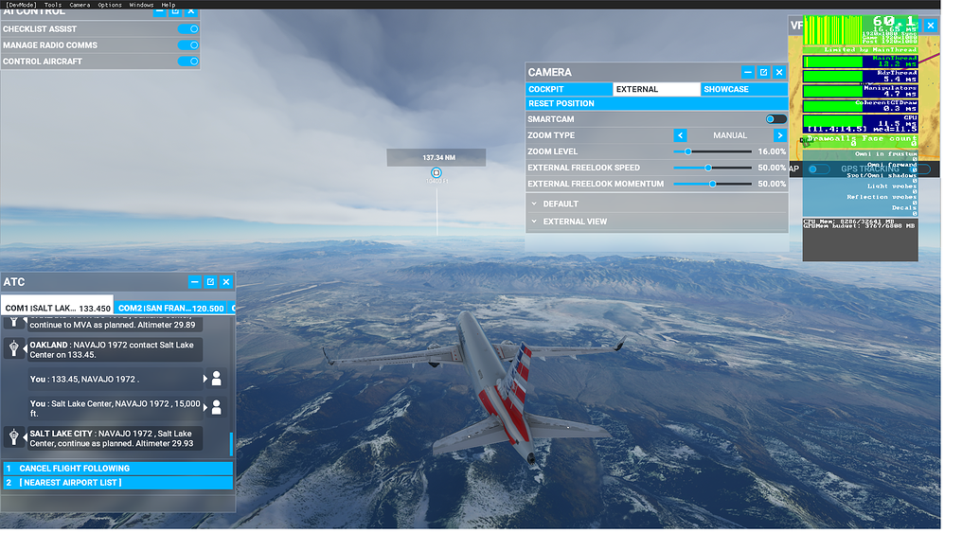Image resolution: width=980 pixels, height=551 pixels.
Task: Click the right arrow of the Zoom Type selector
Action: 779,134
